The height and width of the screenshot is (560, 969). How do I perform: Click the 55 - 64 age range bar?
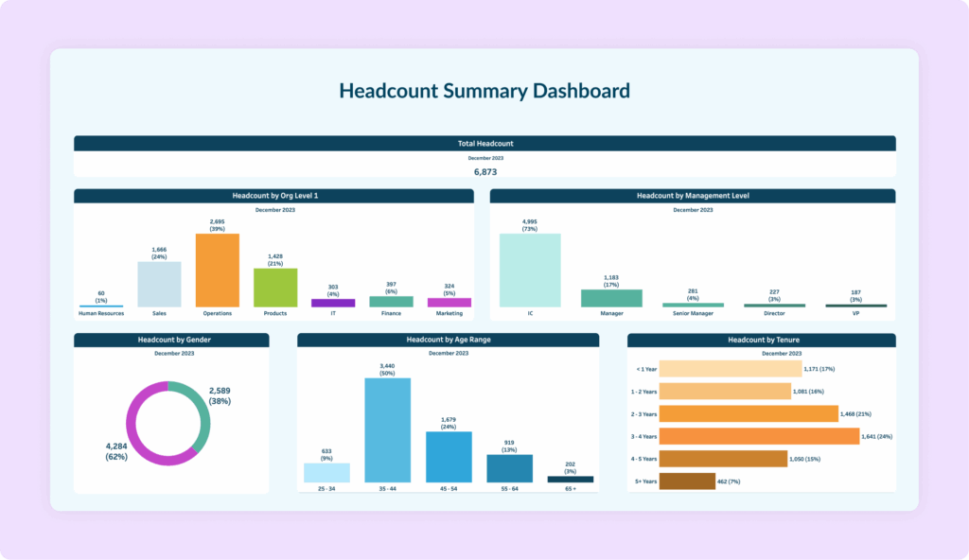pyautogui.click(x=509, y=468)
